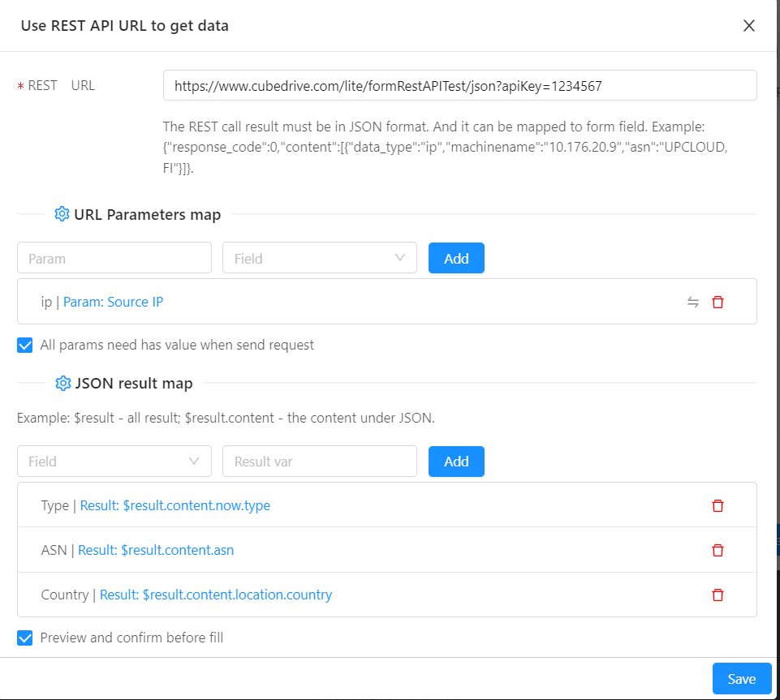Screen dimensions: 780x700
Task: Click the JSON result map gear icon
Action: [62, 384]
